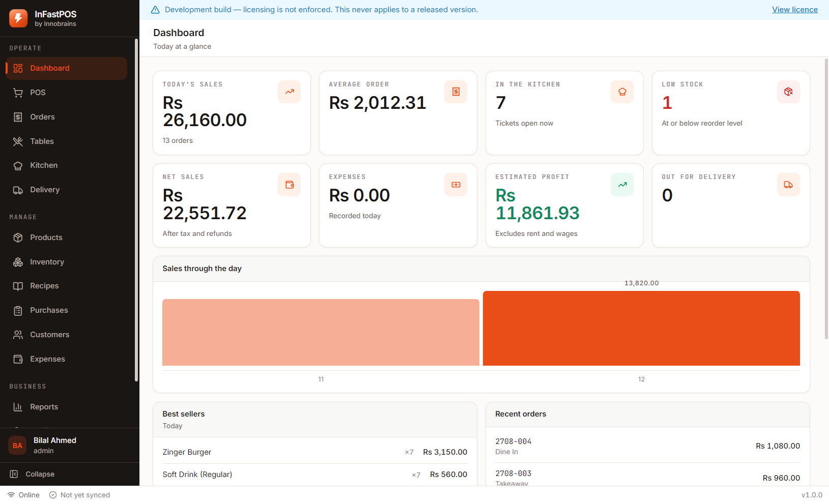Collapse the sidebar using Collapse button
The height and width of the screenshot is (504, 829).
[70, 474]
